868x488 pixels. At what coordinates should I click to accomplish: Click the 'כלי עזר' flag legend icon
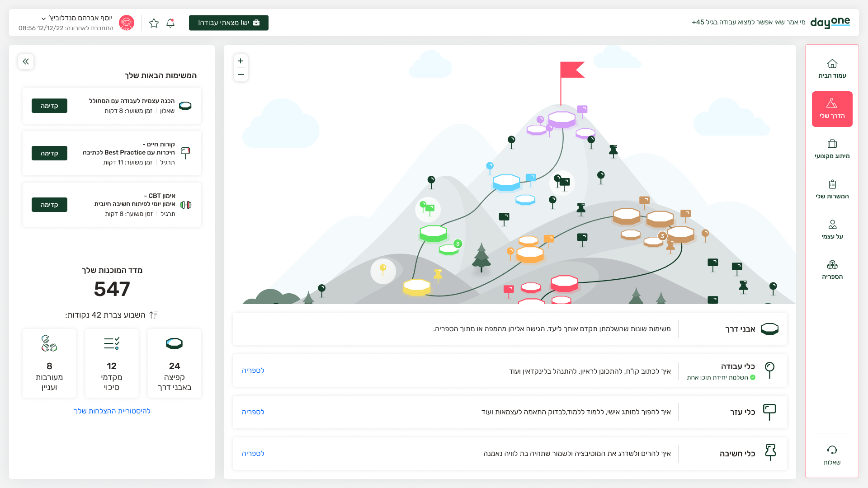[769, 412]
